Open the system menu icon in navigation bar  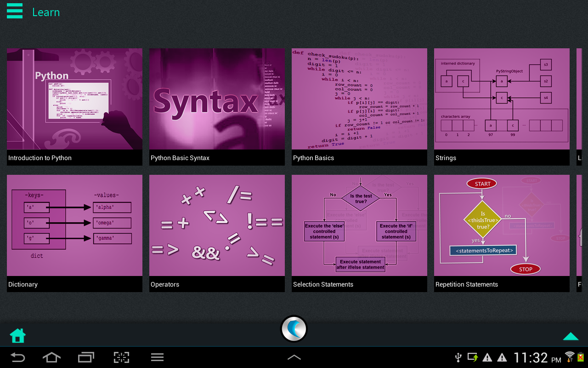(x=157, y=357)
